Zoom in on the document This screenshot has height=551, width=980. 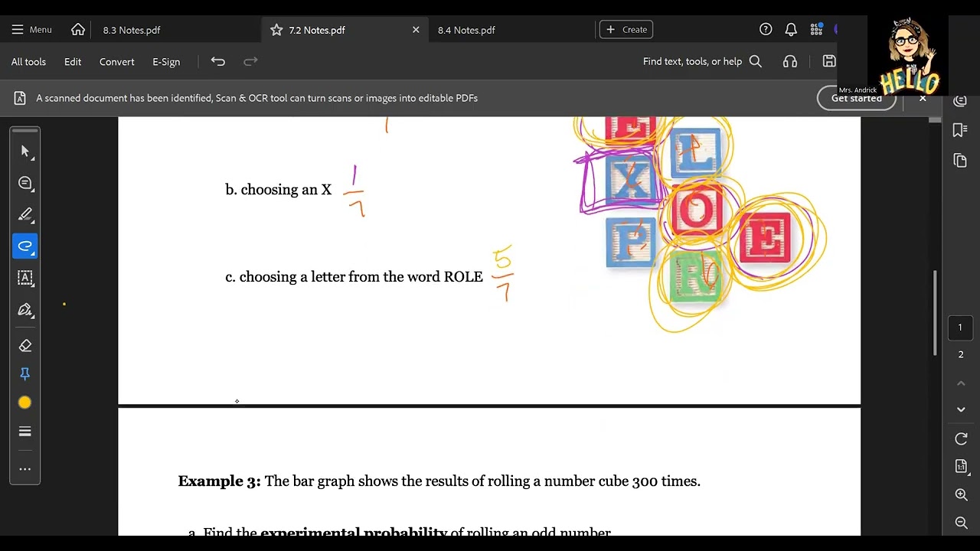click(x=961, y=495)
